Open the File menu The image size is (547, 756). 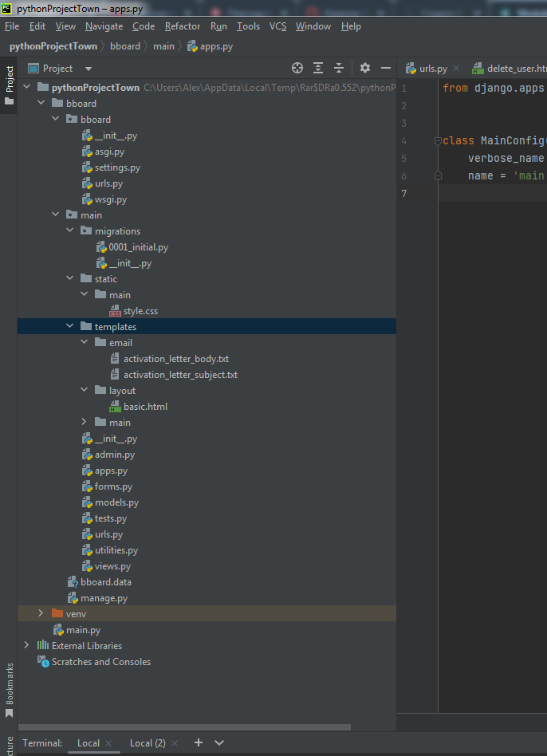(12, 26)
